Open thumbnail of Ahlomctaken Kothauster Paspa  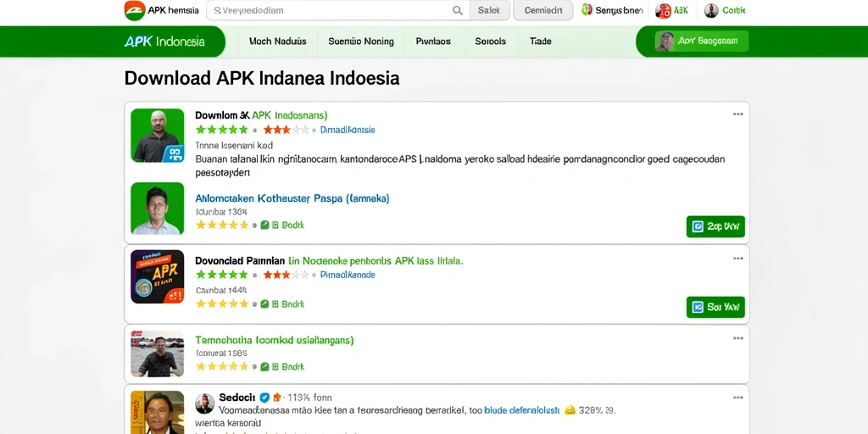(157, 209)
